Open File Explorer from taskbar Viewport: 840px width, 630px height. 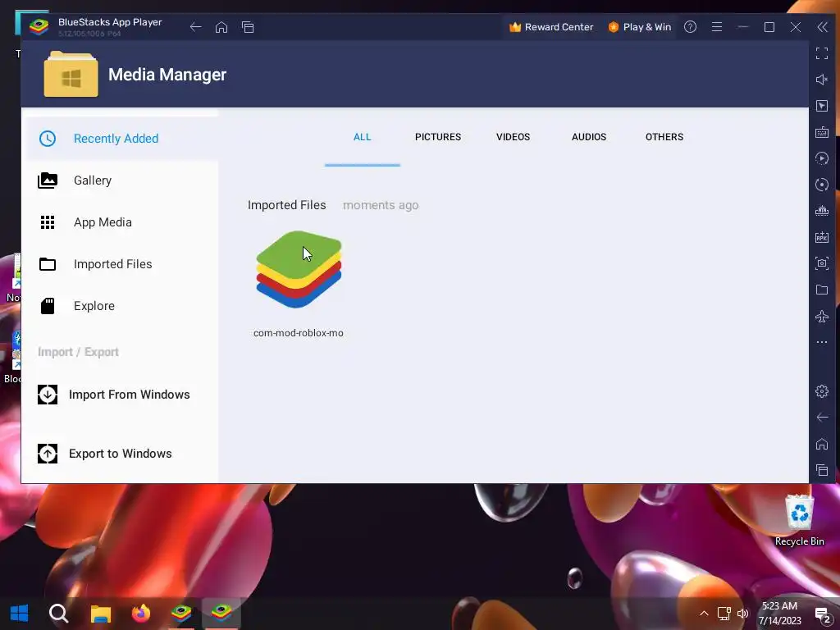(x=100, y=614)
